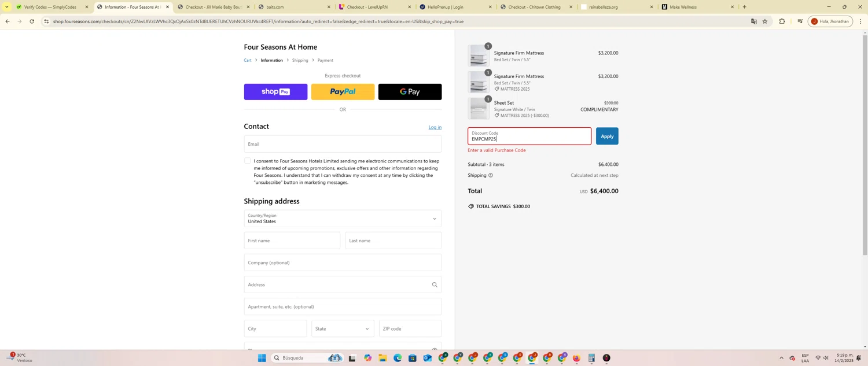The image size is (868, 366).
Task: Open the Log in link
Action: pyautogui.click(x=435, y=127)
